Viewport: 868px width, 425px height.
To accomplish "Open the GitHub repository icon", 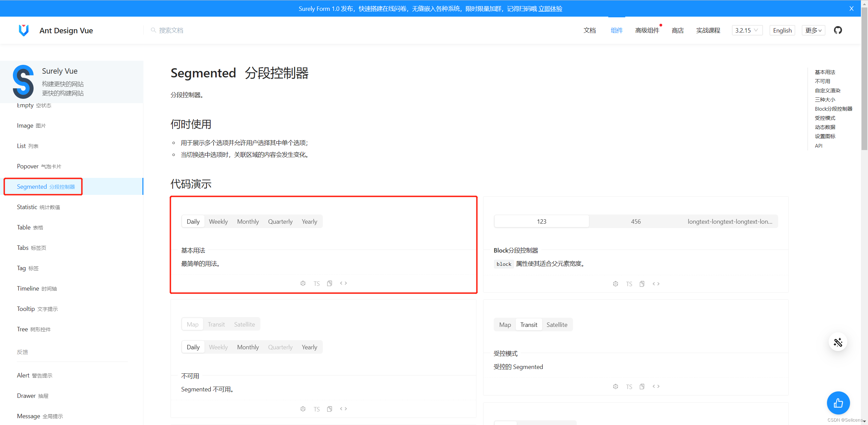I will coord(838,30).
